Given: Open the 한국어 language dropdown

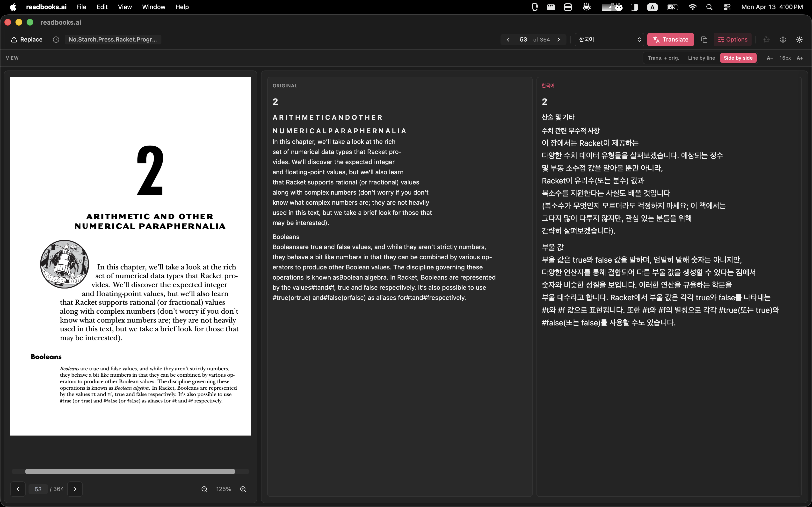Looking at the screenshot, I should [x=609, y=39].
